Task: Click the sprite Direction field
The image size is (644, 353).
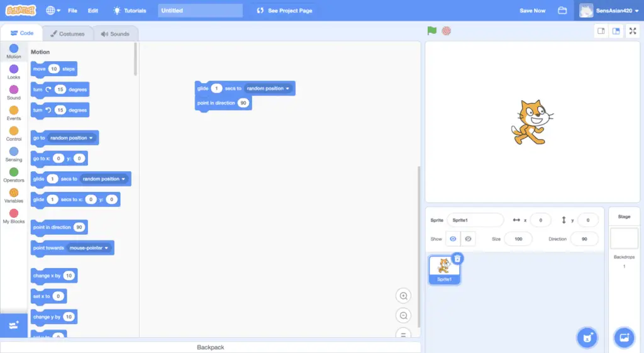Action: (x=584, y=238)
